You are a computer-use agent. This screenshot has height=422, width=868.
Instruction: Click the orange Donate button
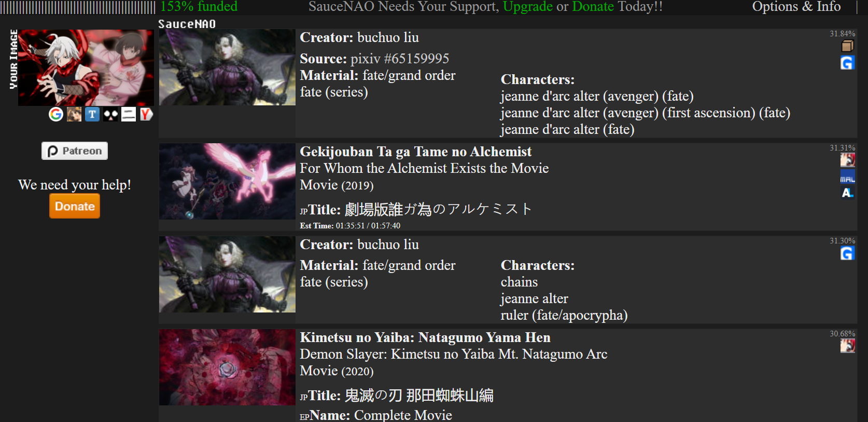(75, 206)
